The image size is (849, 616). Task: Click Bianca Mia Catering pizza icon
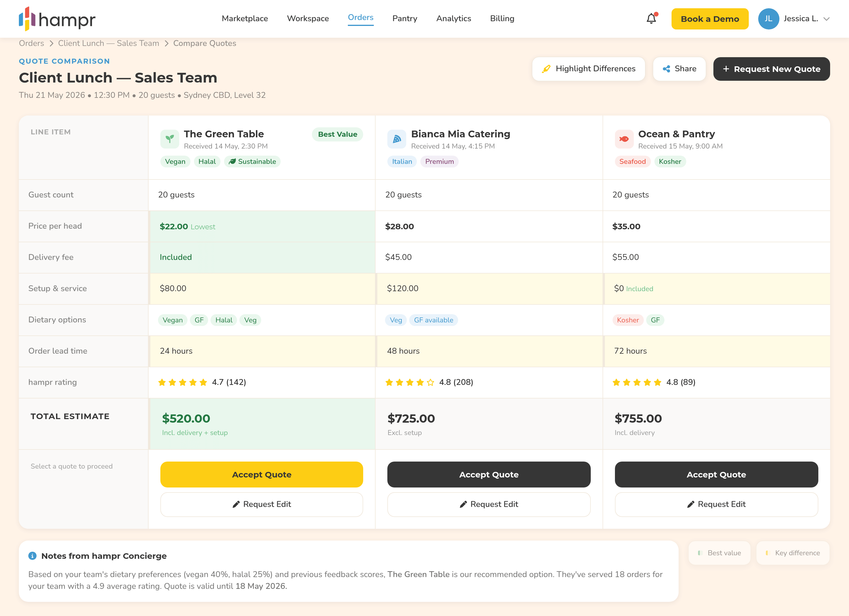tap(397, 139)
